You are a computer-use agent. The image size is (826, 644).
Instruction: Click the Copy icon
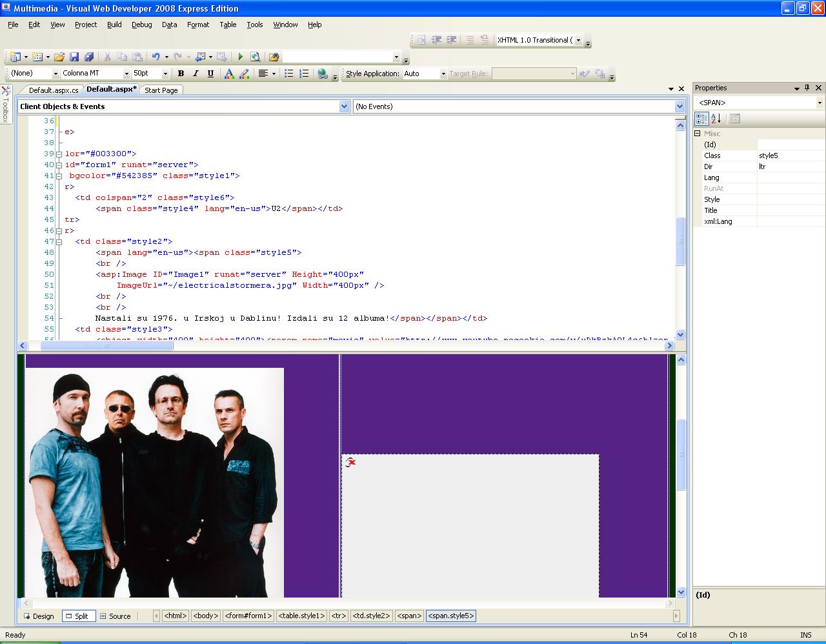[123, 57]
